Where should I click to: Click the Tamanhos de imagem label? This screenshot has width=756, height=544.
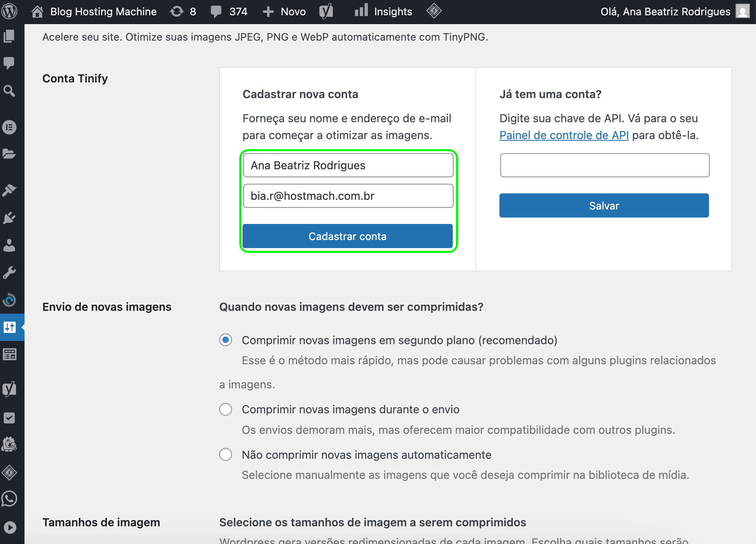[101, 522]
